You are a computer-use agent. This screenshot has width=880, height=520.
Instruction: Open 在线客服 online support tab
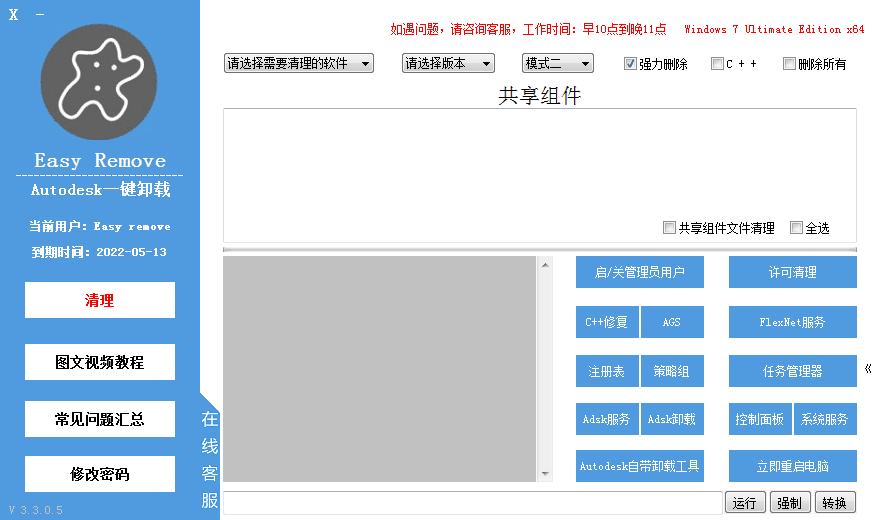[x=210, y=459]
